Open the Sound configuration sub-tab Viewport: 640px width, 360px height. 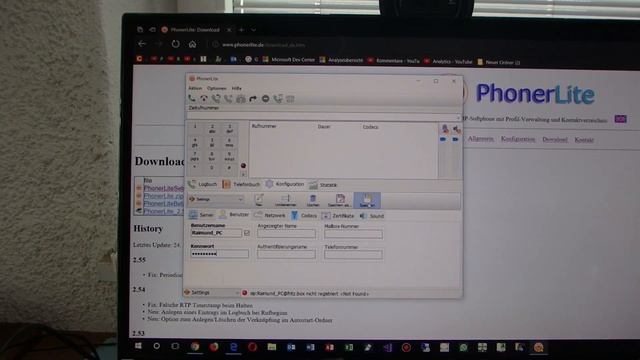(x=372, y=216)
